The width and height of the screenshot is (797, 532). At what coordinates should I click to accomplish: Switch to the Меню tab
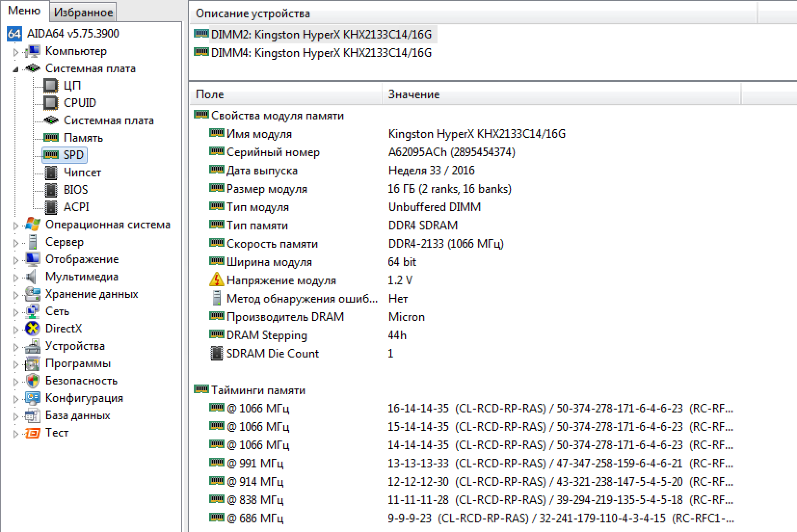click(x=24, y=11)
